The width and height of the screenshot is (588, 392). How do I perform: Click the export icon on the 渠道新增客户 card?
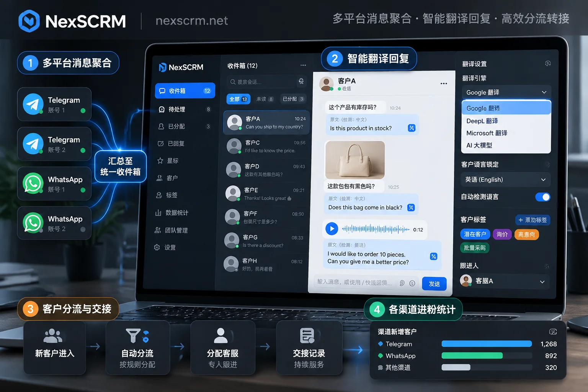[553, 332]
